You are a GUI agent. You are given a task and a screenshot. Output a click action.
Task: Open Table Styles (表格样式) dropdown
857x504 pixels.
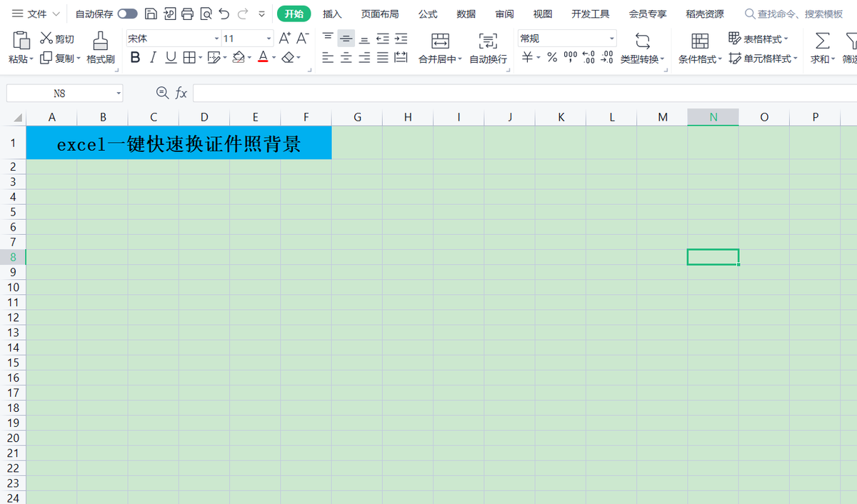[x=758, y=39]
